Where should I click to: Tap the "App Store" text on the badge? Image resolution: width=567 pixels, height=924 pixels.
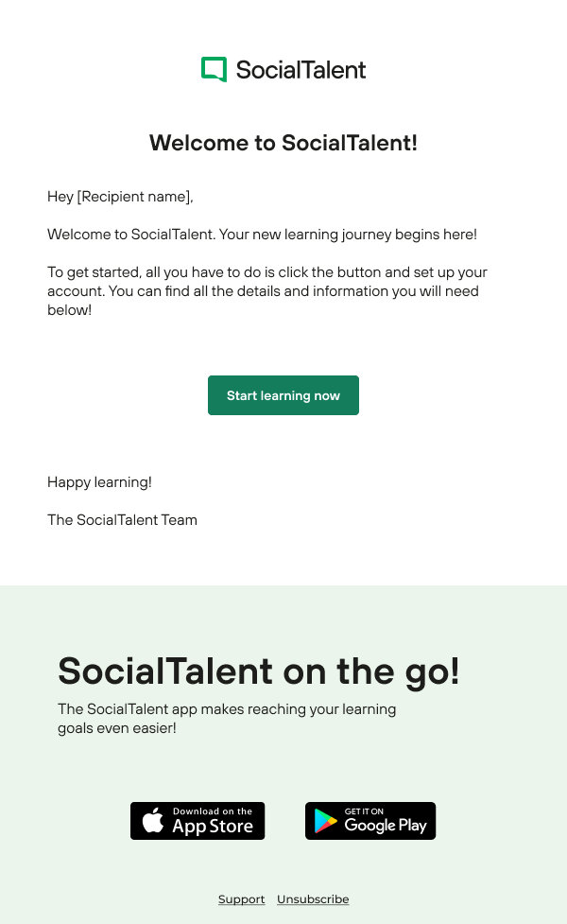coord(213,827)
